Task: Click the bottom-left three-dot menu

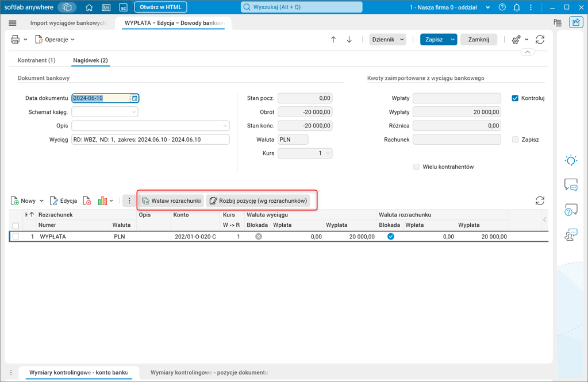Action: pyautogui.click(x=11, y=373)
